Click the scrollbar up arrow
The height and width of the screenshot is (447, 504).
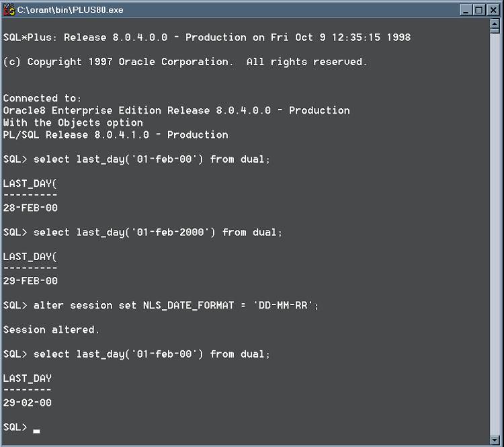(x=495, y=24)
